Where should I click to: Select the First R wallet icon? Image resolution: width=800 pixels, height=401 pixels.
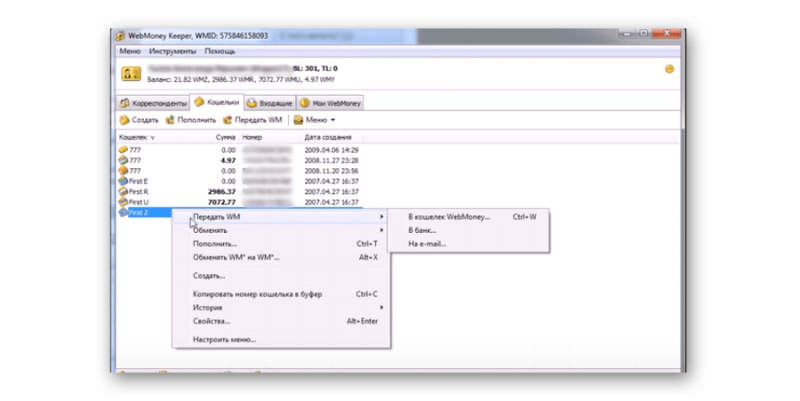pyautogui.click(x=122, y=192)
